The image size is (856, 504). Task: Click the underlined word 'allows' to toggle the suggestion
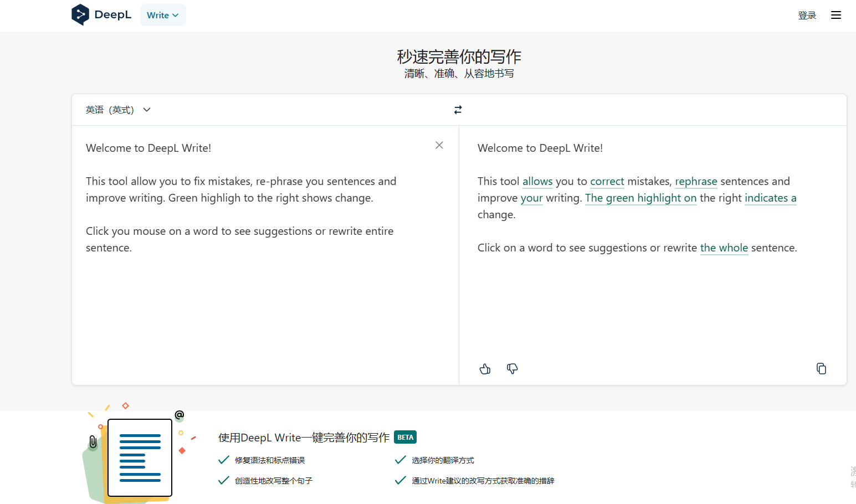pos(537,181)
